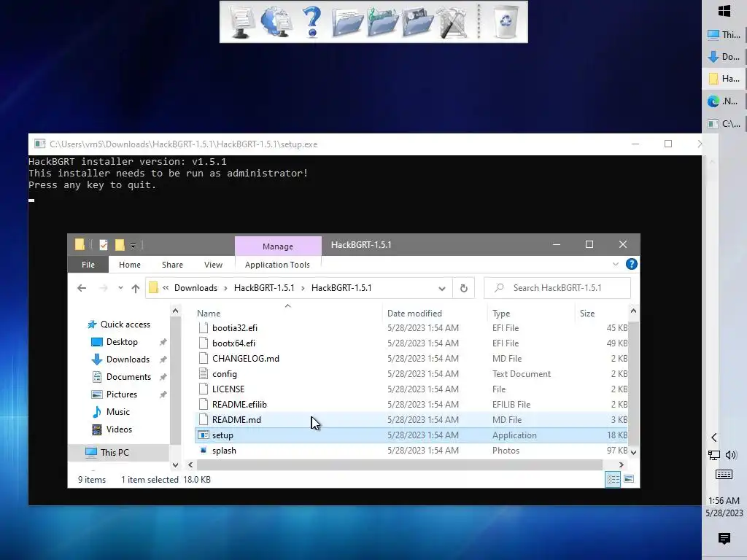Select Pictures in navigation pane
Screen dimensions: 747x560
click(122, 394)
